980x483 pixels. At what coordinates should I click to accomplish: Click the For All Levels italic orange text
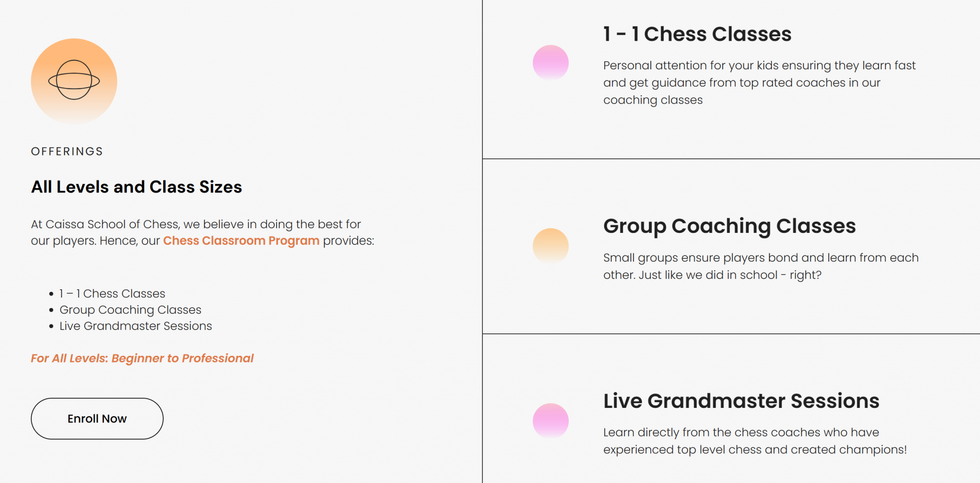pos(142,358)
